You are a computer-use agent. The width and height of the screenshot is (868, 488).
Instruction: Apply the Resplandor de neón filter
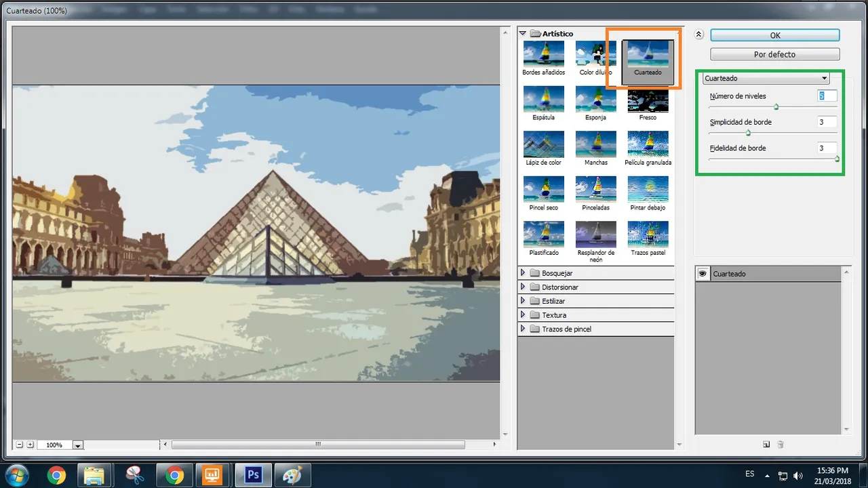click(x=595, y=241)
